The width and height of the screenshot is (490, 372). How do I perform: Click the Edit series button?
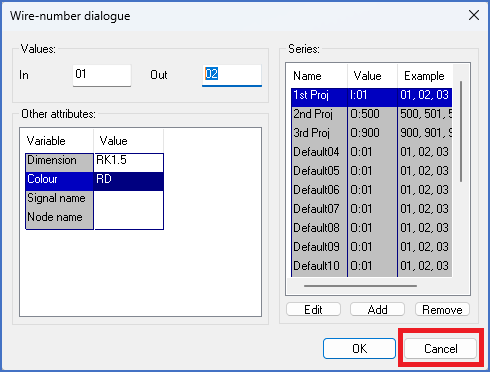[313, 309]
